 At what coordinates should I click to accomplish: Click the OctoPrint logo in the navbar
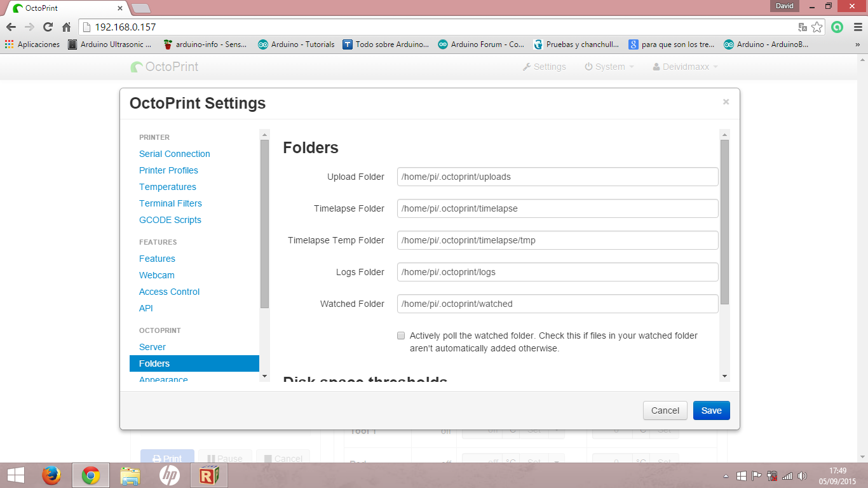165,67
